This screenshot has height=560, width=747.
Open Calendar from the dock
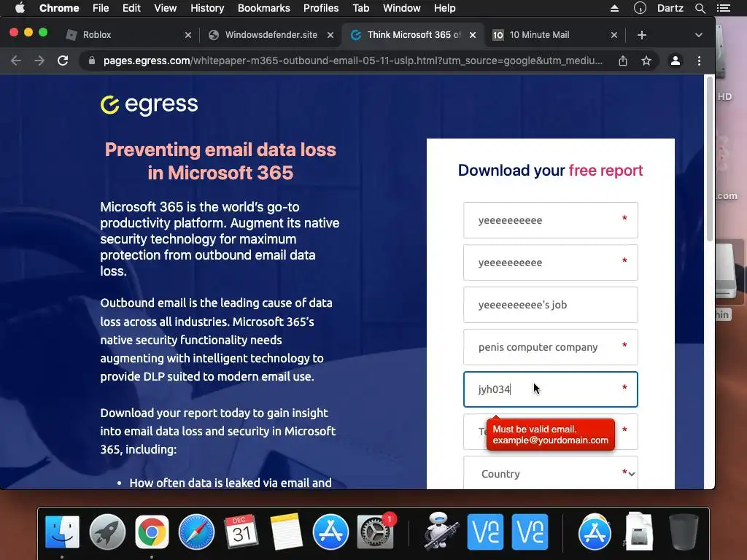(x=241, y=532)
